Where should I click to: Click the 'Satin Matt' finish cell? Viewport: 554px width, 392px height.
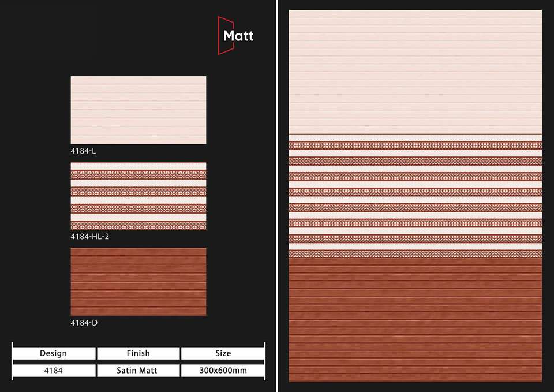click(x=138, y=371)
